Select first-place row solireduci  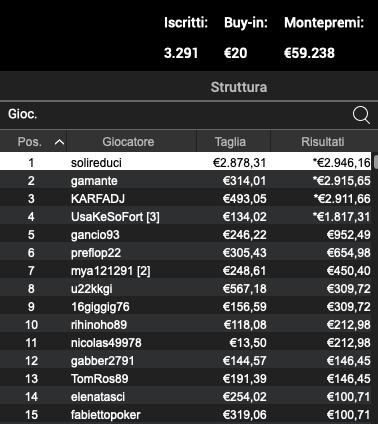[186, 163]
